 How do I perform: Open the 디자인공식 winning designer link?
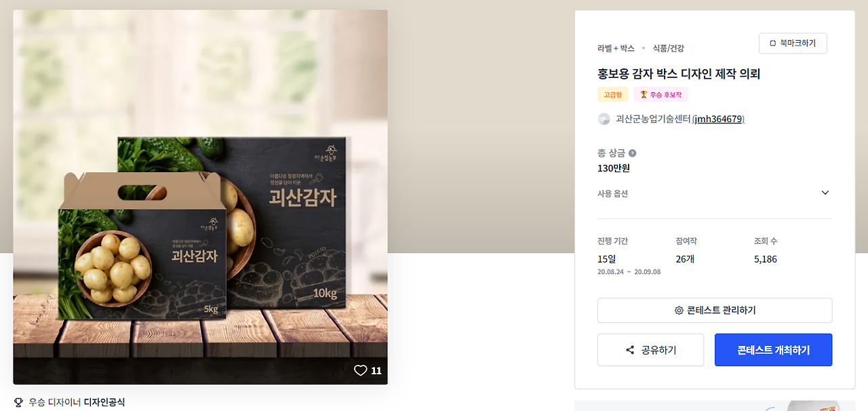[x=104, y=402]
